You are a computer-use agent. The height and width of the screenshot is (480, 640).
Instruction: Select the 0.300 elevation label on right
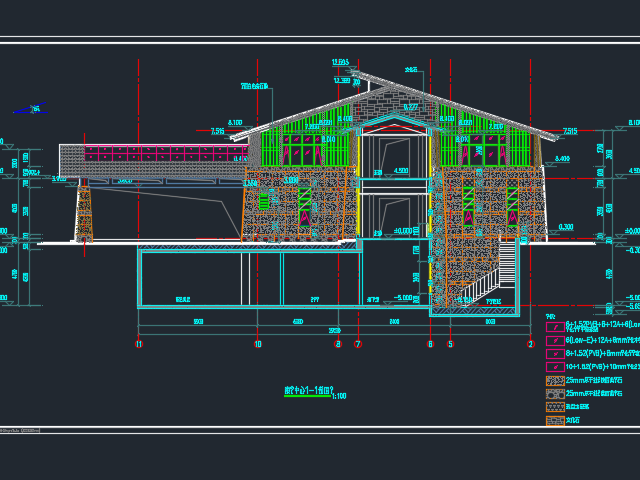566,227
